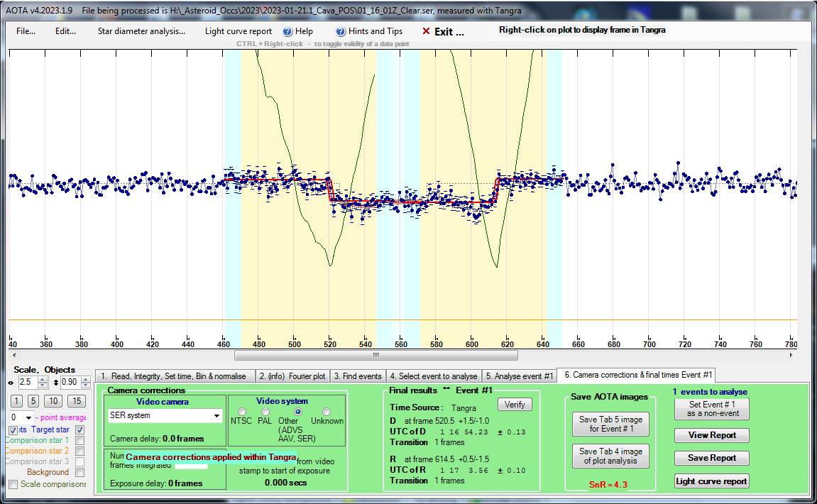Screen dimensions: 817x504
Task: Enable the Scale comparisons checkbox
Action: pyautogui.click(x=13, y=484)
